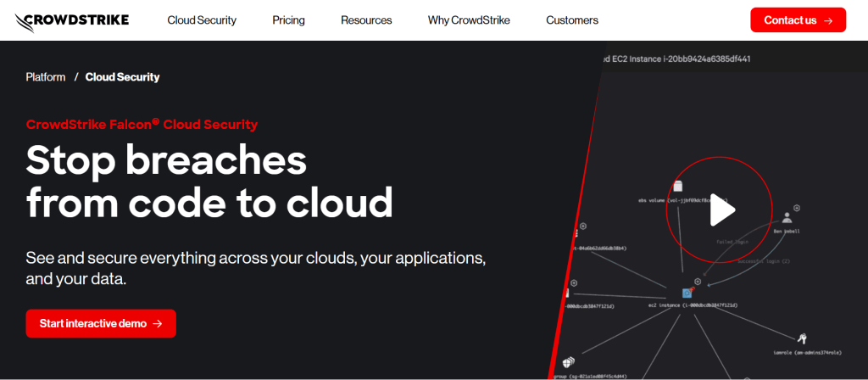Click the video title bar text
The image size is (868, 380).
tap(678, 59)
